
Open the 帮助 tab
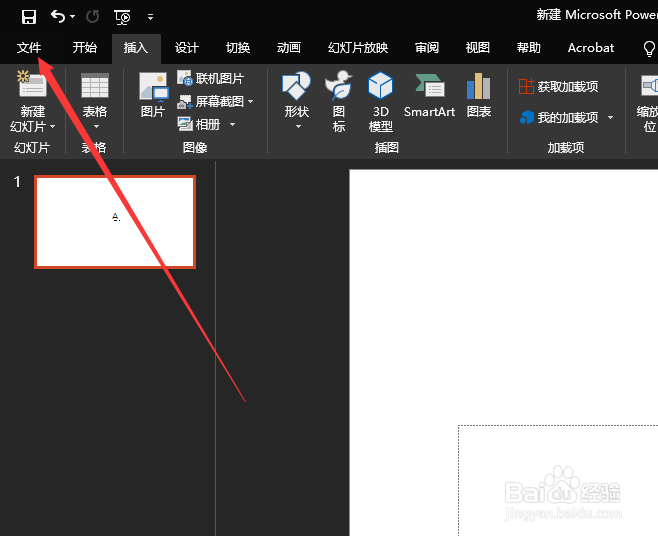coord(529,48)
